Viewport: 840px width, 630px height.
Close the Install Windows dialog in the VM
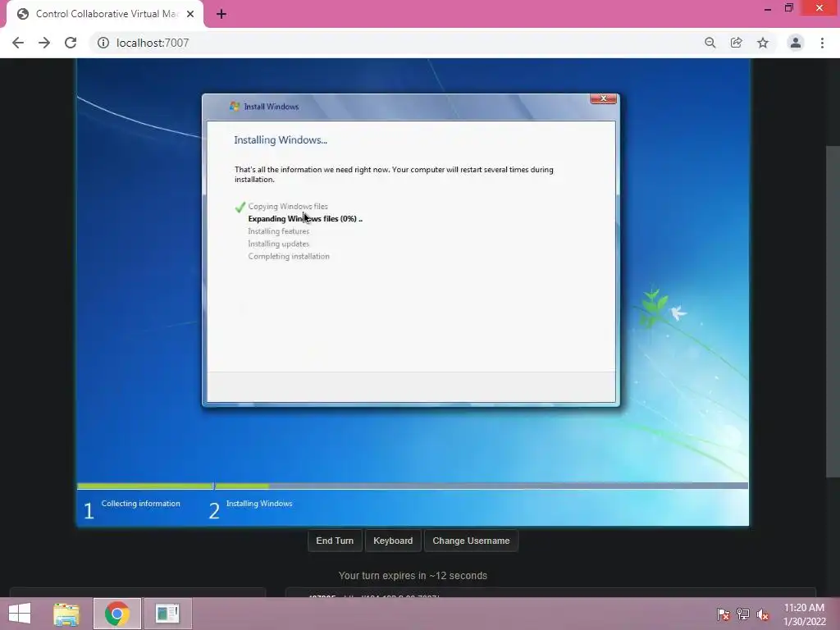(x=603, y=98)
